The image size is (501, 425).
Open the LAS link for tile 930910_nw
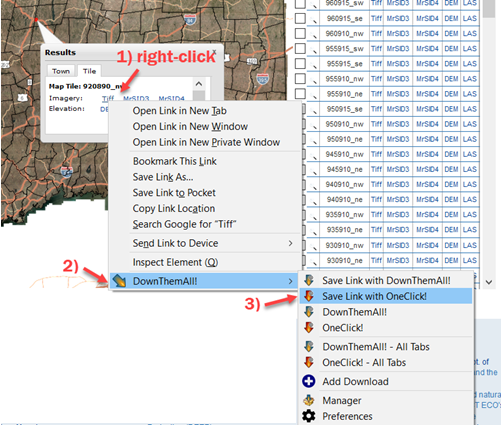click(x=470, y=245)
